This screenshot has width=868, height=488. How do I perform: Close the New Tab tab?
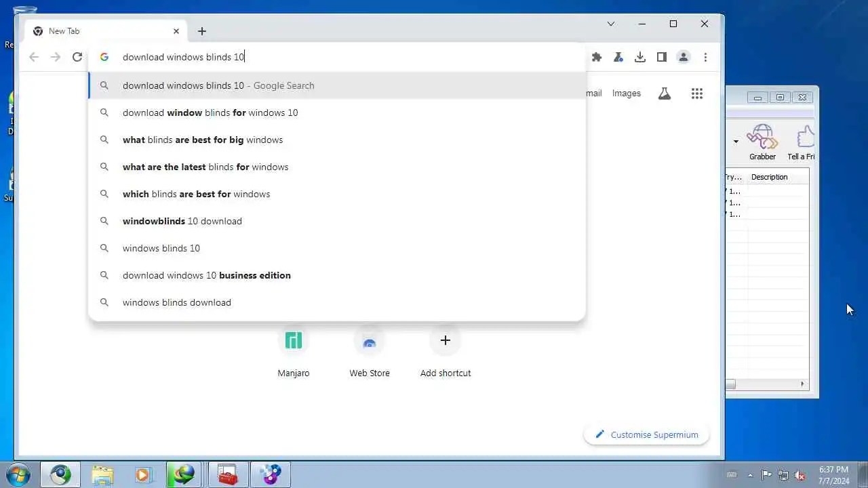coord(176,31)
